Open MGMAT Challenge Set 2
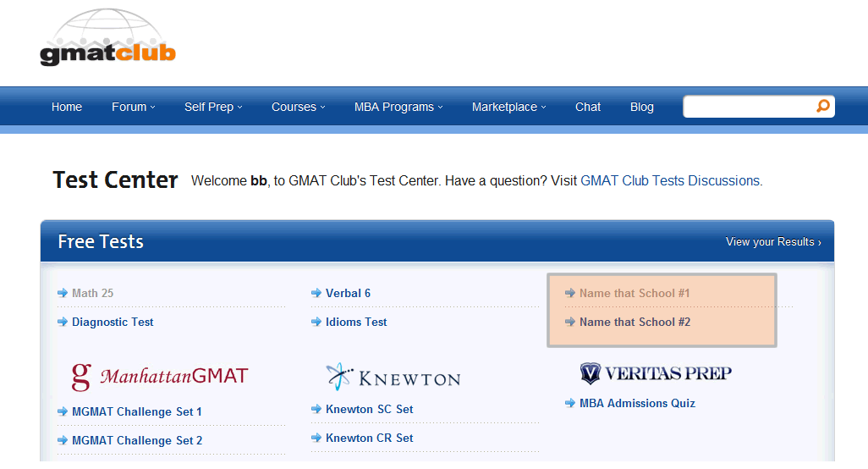The image size is (868, 469). coord(137,440)
